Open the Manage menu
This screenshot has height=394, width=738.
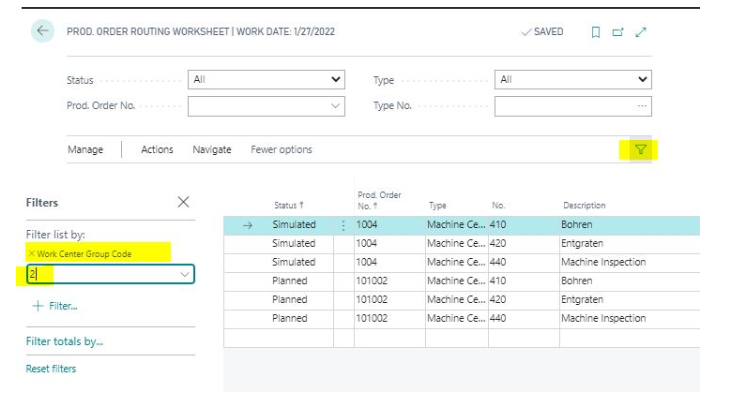pyautogui.click(x=85, y=150)
